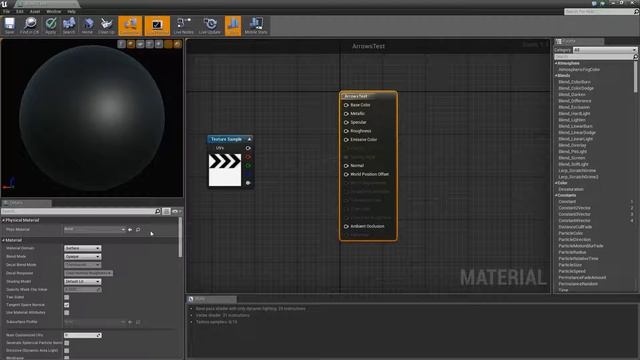Open the Material Domain dropdown
The width and height of the screenshot is (640, 360).
click(82, 248)
